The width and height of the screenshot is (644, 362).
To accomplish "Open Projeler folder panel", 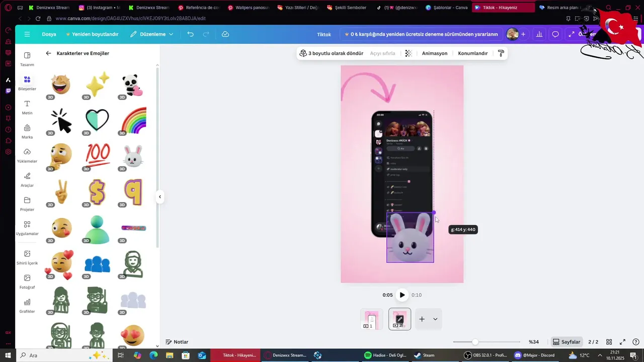I will point(27,204).
